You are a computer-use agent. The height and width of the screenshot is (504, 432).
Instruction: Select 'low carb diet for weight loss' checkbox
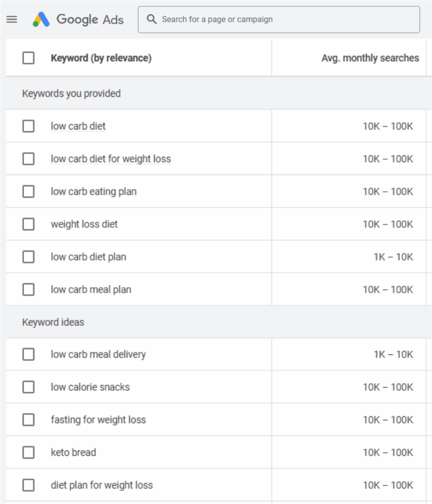(x=29, y=159)
